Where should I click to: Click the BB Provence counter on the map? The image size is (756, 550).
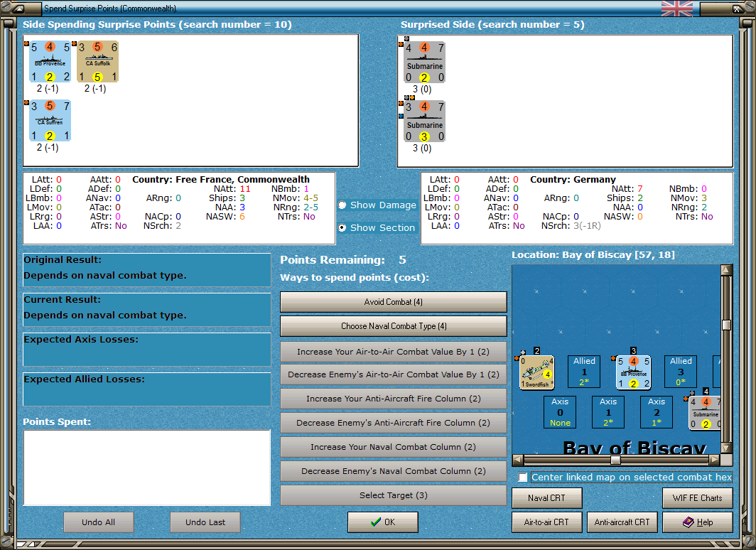(x=634, y=372)
